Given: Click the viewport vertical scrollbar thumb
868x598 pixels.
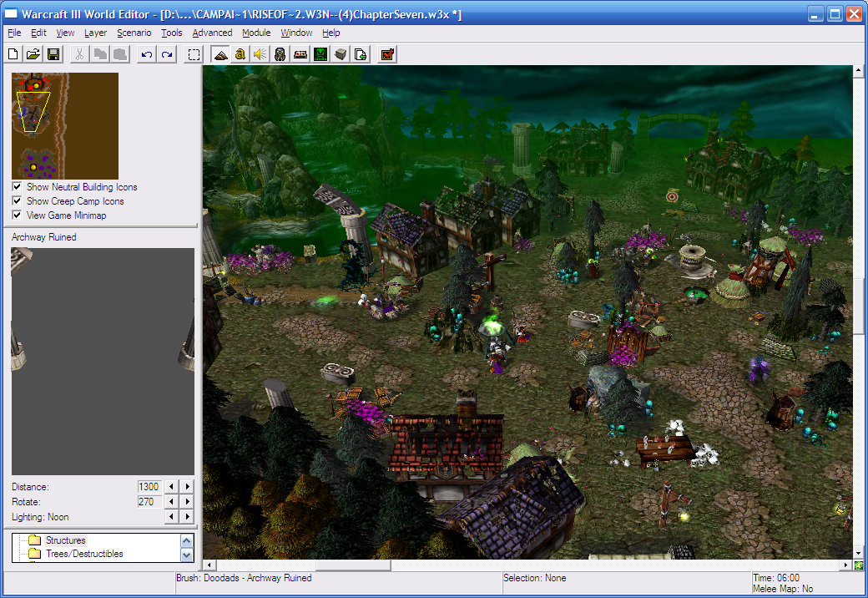Looking at the screenshot, I should click(x=858, y=307).
